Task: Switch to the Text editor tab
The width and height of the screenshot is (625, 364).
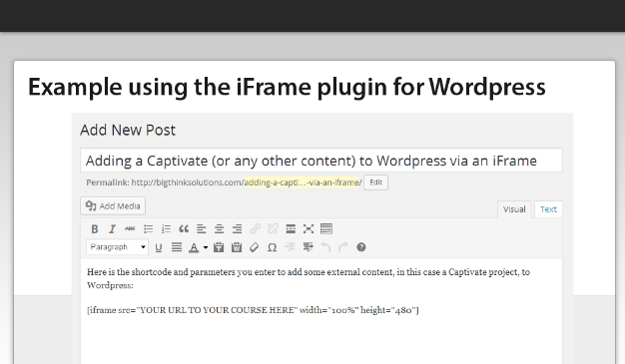Action: pyautogui.click(x=548, y=209)
